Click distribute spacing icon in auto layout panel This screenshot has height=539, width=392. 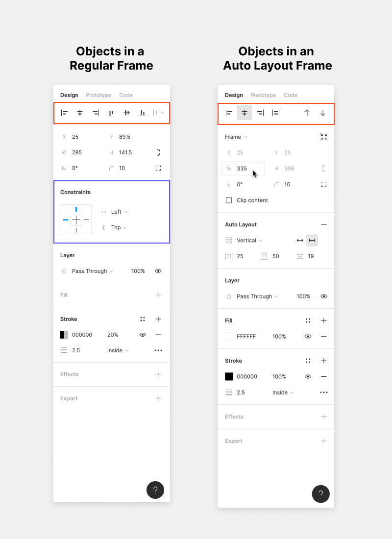pyautogui.click(x=276, y=113)
